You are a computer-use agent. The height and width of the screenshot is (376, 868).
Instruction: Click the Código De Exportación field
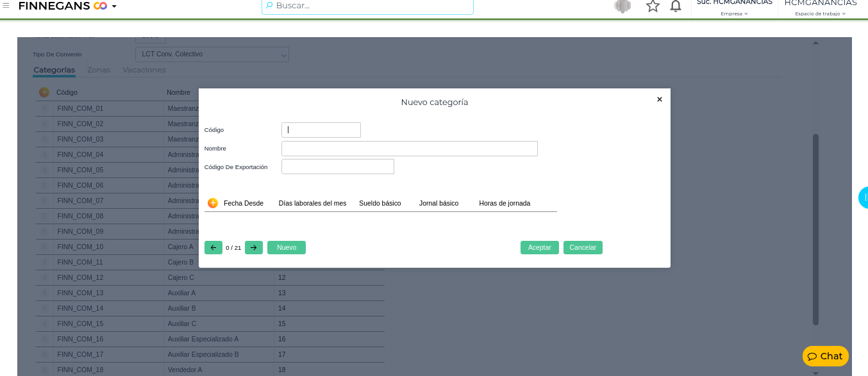click(x=338, y=167)
